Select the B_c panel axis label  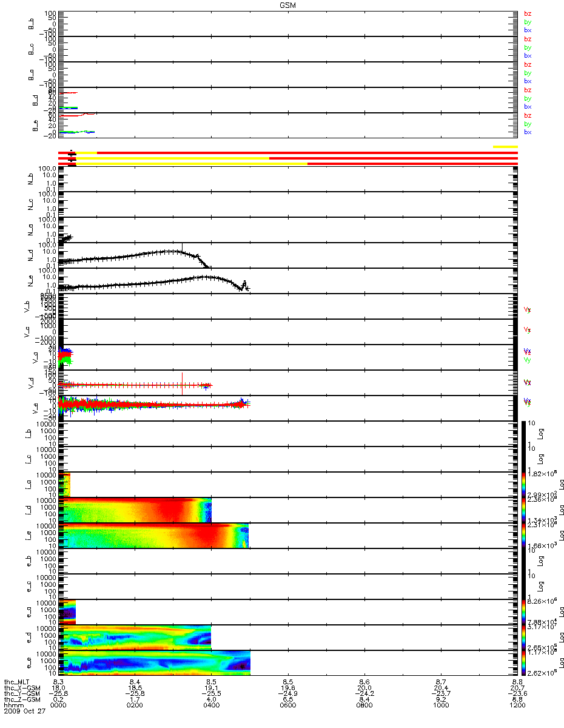(x=30, y=50)
